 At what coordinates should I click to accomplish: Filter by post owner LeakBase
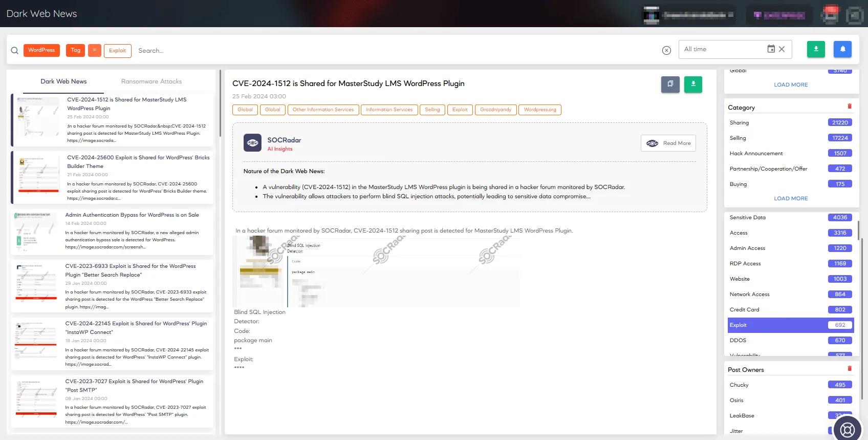pyautogui.click(x=791, y=416)
